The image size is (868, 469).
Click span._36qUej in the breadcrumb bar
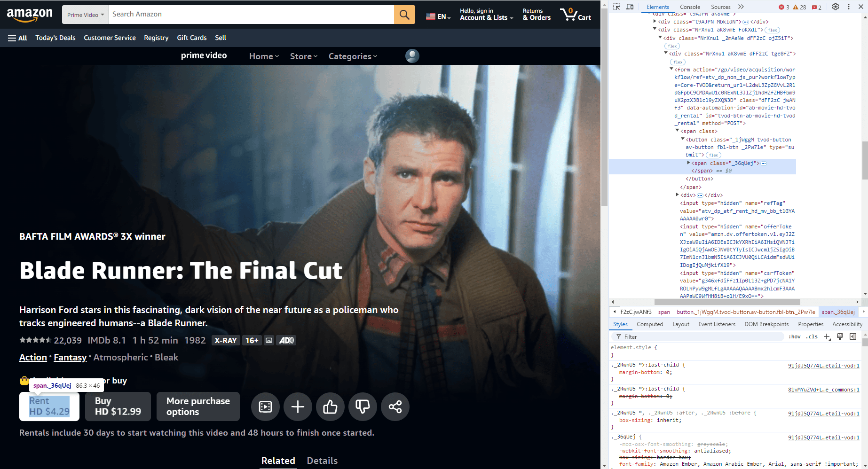tap(838, 312)
